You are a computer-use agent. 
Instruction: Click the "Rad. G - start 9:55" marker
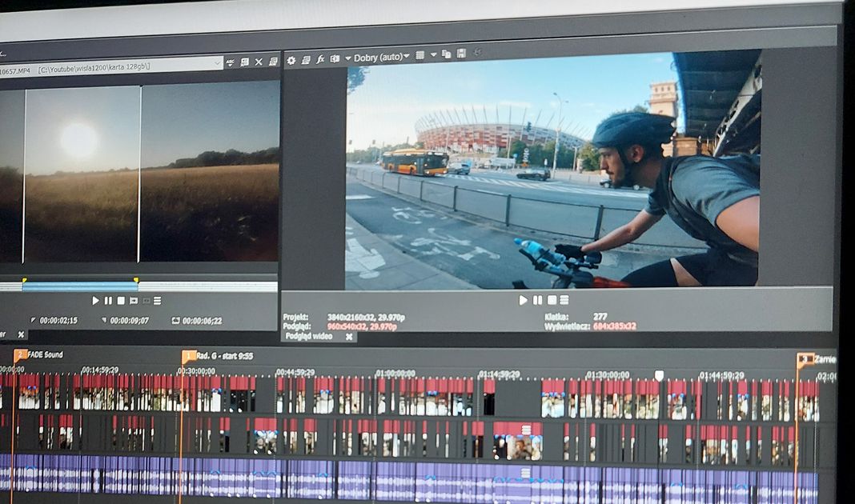tap(188, 356)
